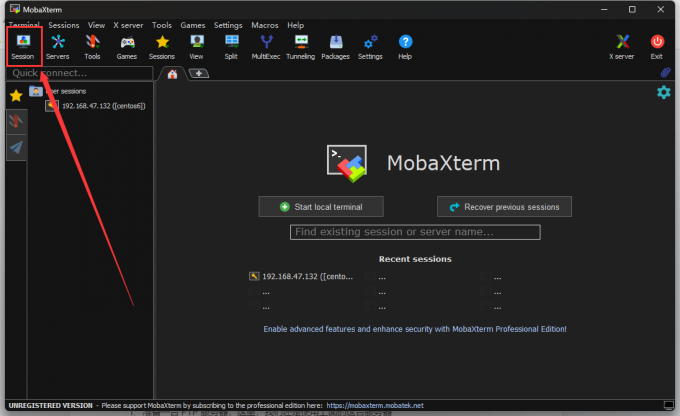Open the Session toolbar button

point(23,47)
